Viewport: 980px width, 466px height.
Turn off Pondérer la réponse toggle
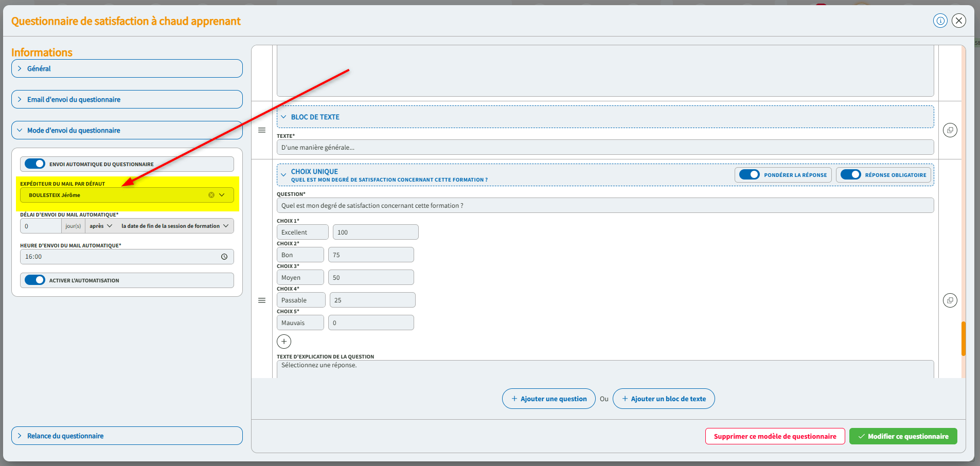[749, 175]
